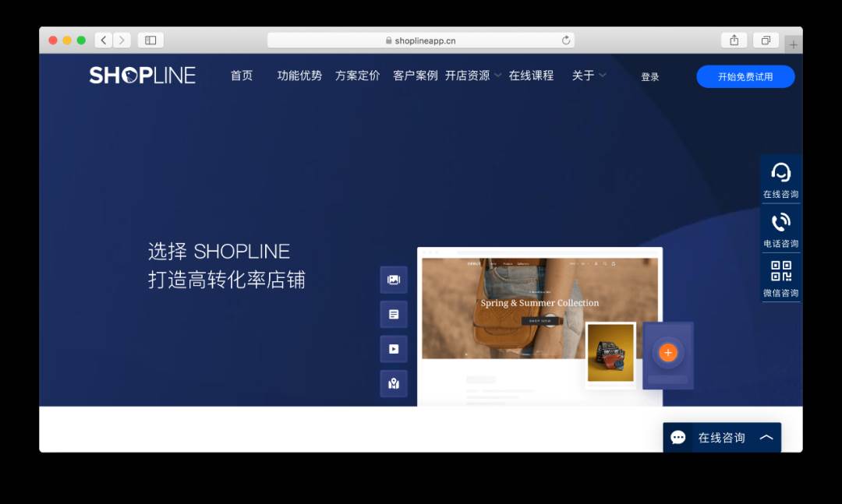Open the 功能优势 menu item
The image size is (842, 504).
299,76
